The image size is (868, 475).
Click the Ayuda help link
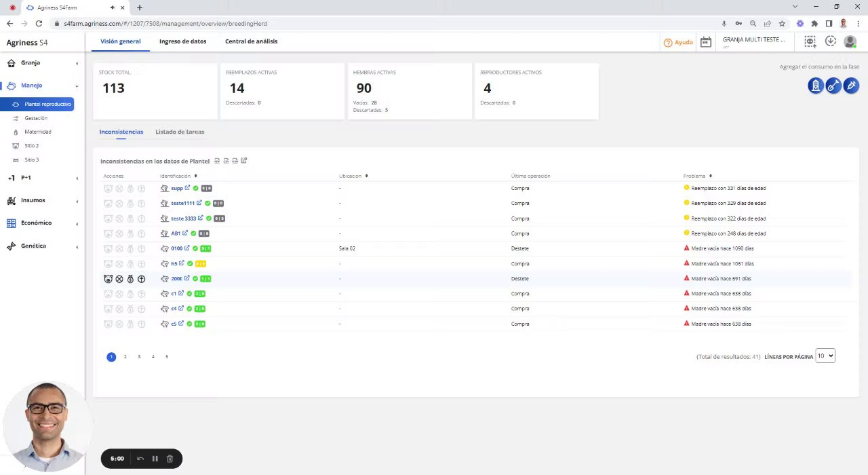[x=678, y=42]
